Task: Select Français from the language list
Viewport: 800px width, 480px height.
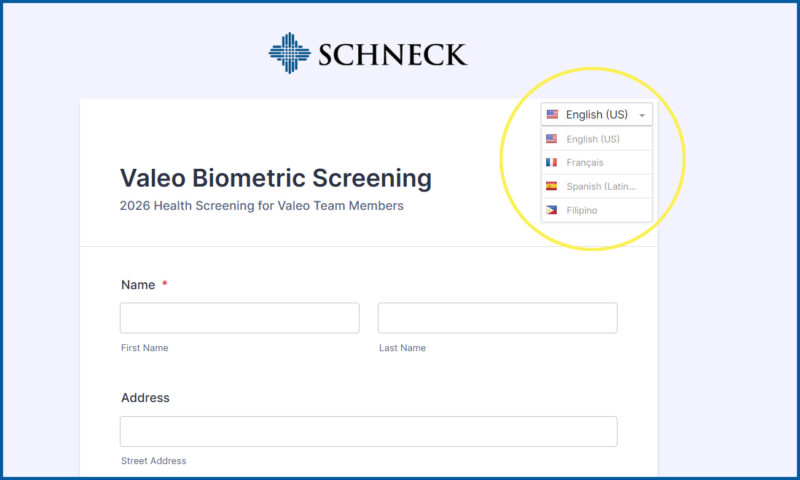Action: point(585,162)
